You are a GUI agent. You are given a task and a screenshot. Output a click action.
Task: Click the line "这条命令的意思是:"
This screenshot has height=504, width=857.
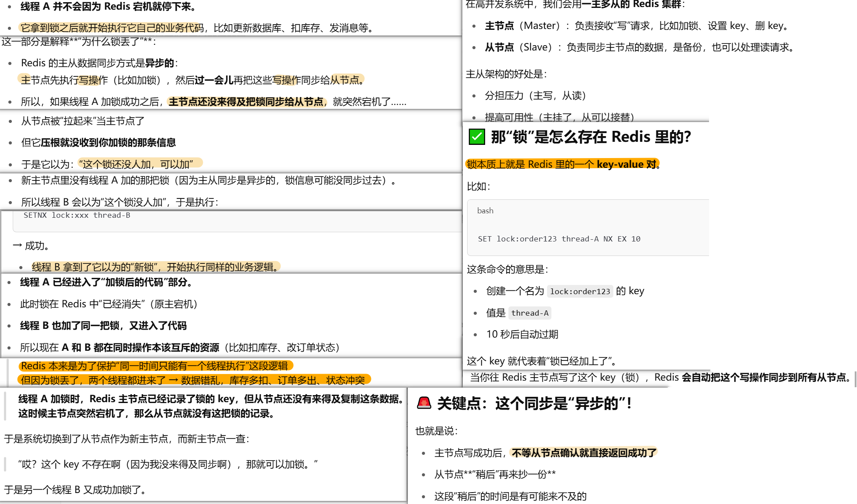[x=508, y=270]
